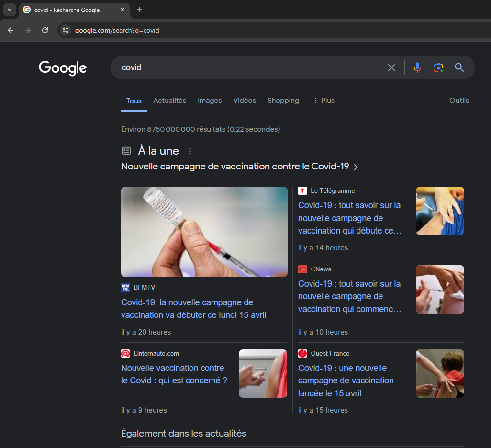Click the CNews source icon
Viewport: 491px width, 448px height.
[302, 269]
